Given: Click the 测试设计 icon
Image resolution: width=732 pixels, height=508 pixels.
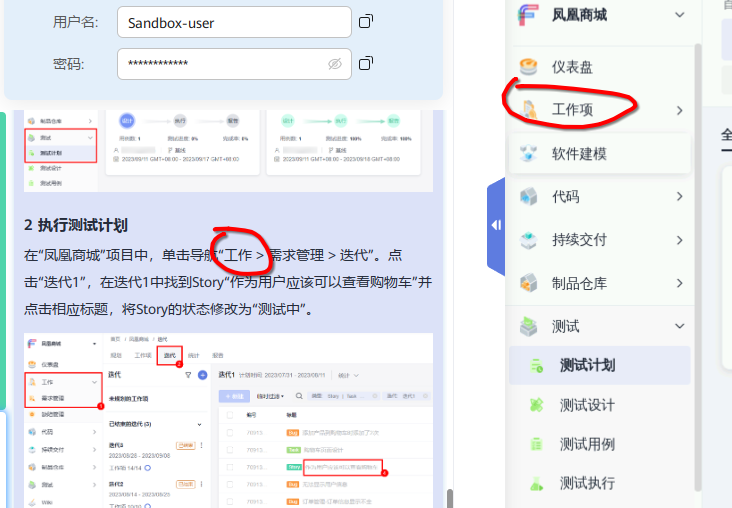Looking at the screenshot, I should [x=537, y=405].
